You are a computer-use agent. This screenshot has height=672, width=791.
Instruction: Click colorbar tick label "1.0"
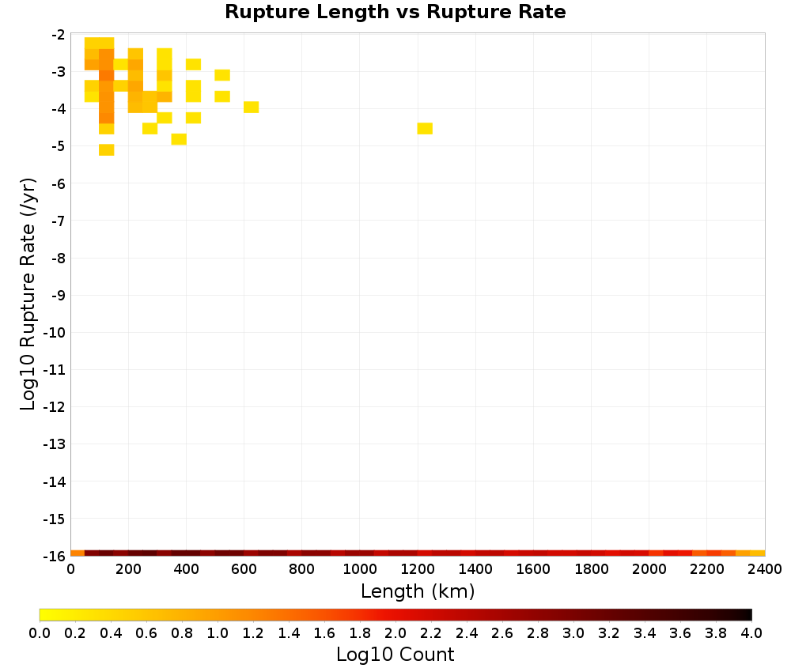coord(218,633)
